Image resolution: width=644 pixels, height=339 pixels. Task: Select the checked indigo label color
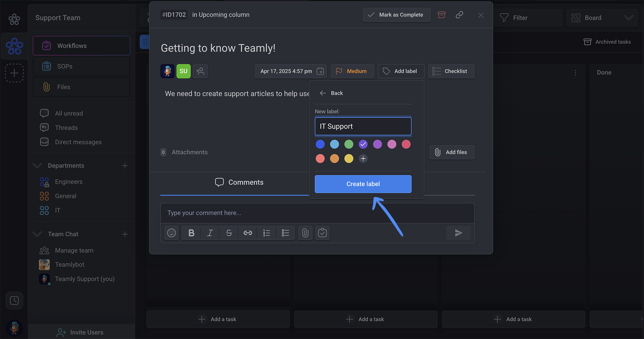[x=363, y=144]
